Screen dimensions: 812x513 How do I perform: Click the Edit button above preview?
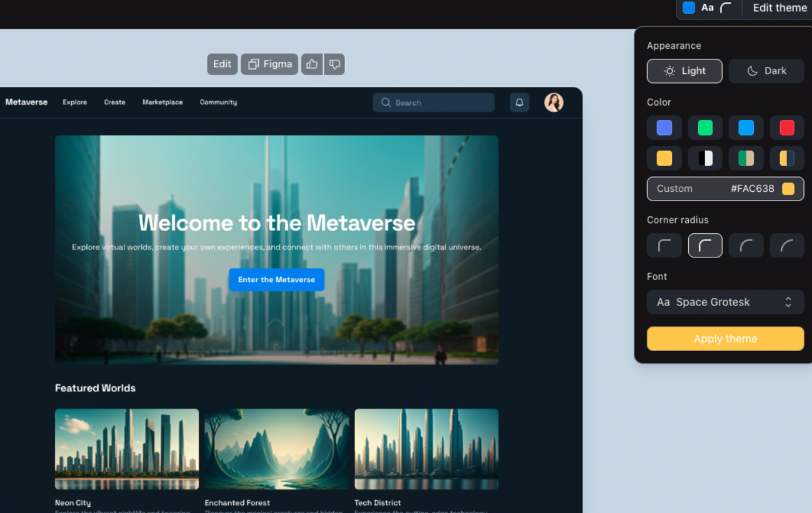coord(222,64)
